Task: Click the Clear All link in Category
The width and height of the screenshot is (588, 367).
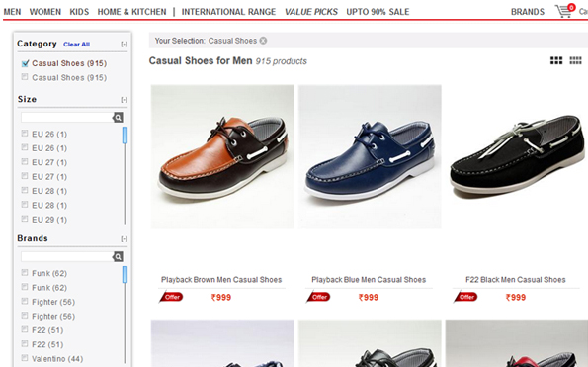Action: [76, 45]
